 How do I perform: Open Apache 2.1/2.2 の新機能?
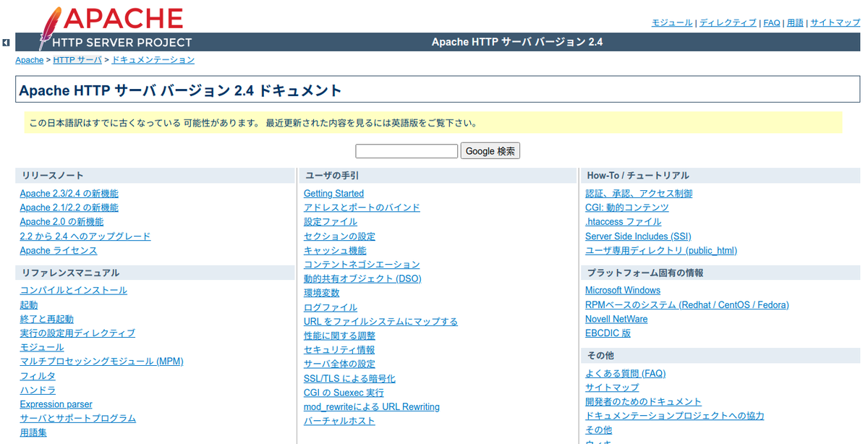tap(69, 208)
